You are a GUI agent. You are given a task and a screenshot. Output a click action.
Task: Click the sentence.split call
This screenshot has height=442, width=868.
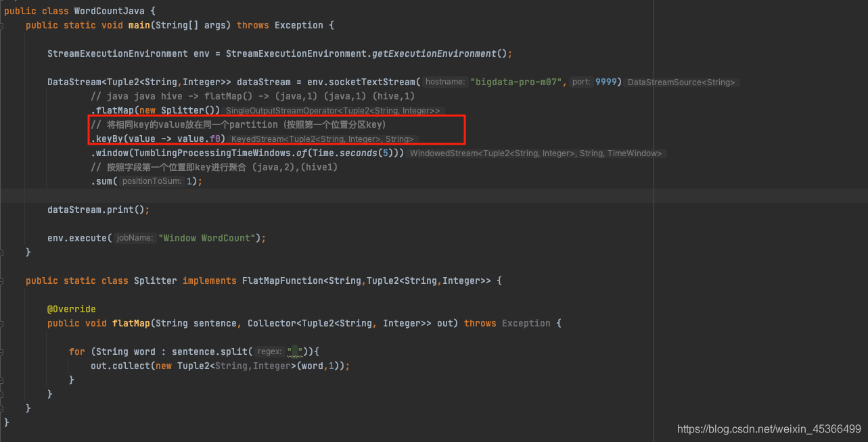pyautogui.click(x=210, y=351)
